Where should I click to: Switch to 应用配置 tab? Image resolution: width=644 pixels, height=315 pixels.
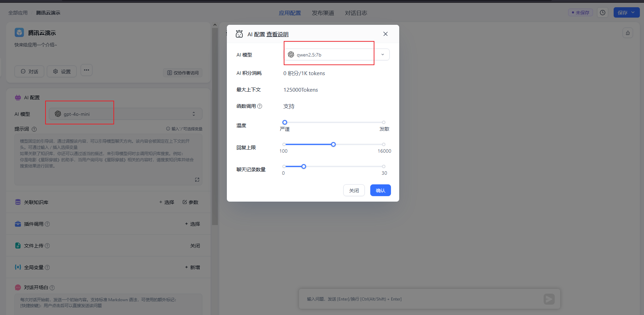pos(290,13)
